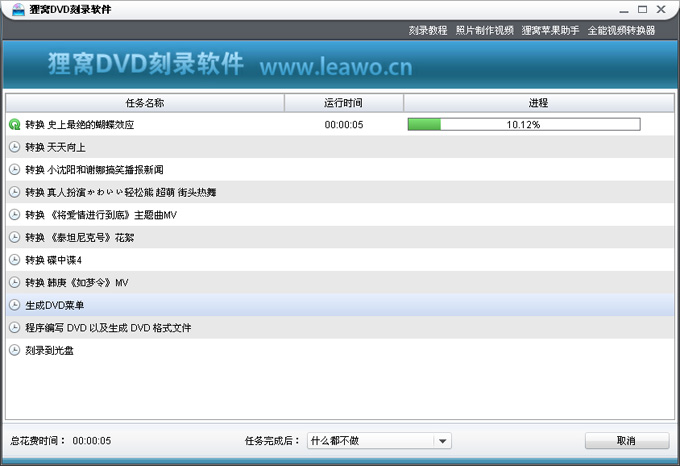Select the 韩庚《如梦令》MV task row

coord(340,282)
